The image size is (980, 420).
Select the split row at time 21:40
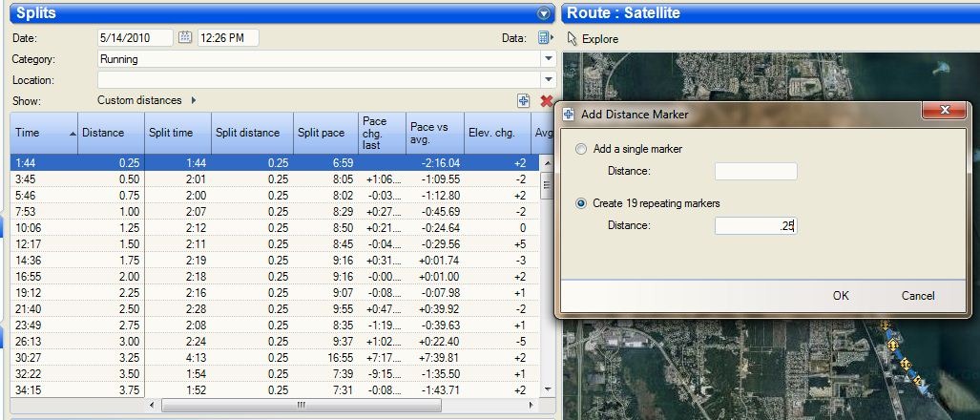pyautogui.click(x=275, y=309)
